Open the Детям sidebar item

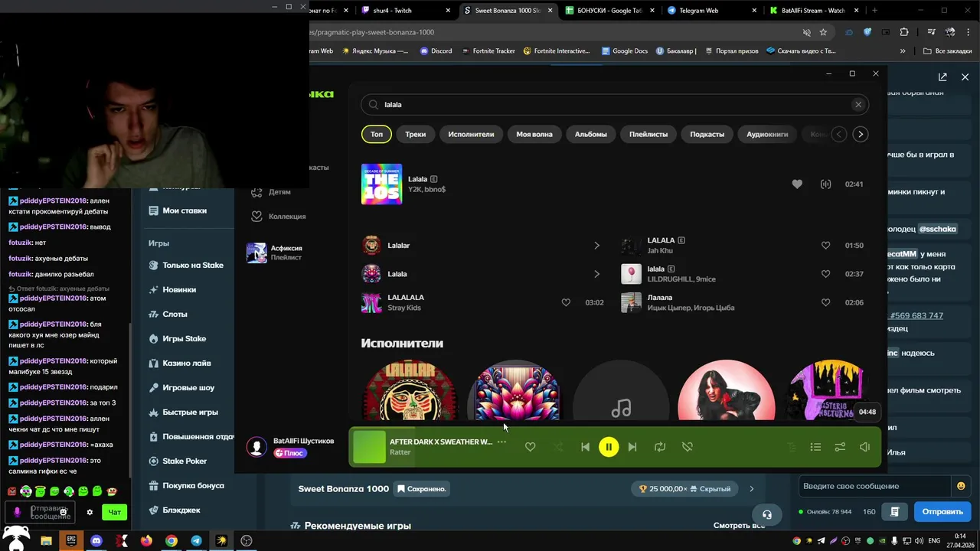click(x=272, y=192)
